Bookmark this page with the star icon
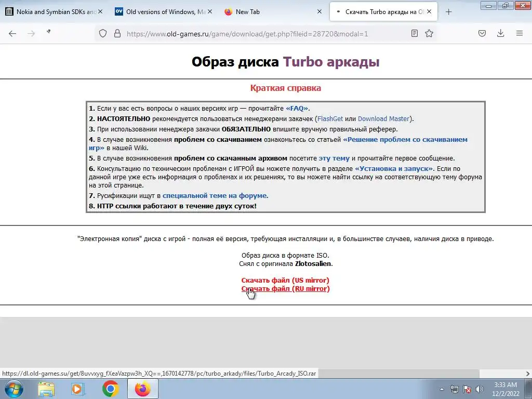 429,33
